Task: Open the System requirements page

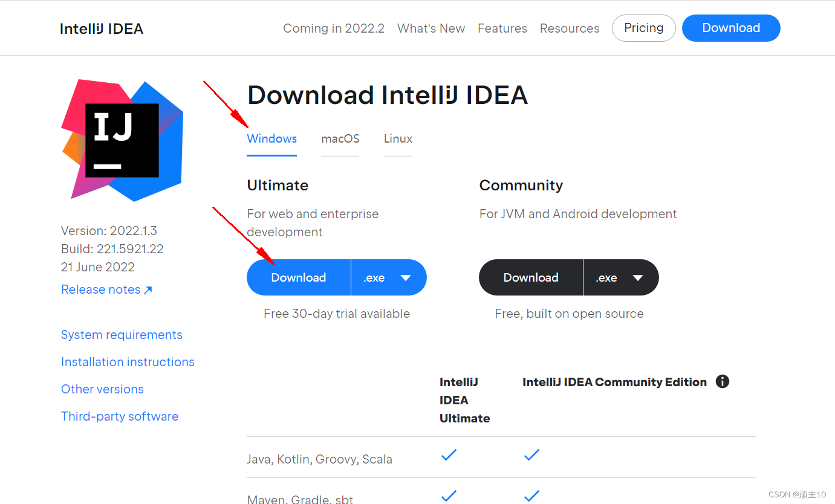Action: (x=122, y=334)
